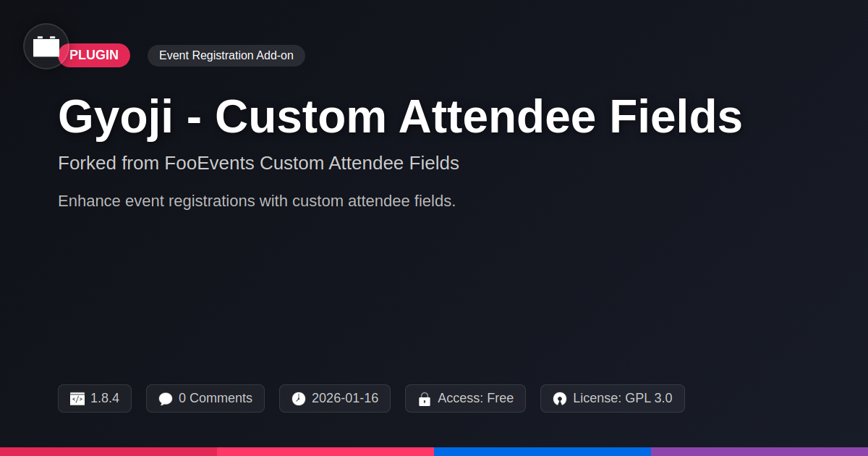This screenshot has width=868, height=456.
Task: Open the Event Registration Add-on tag
Action: coord(226,56)
